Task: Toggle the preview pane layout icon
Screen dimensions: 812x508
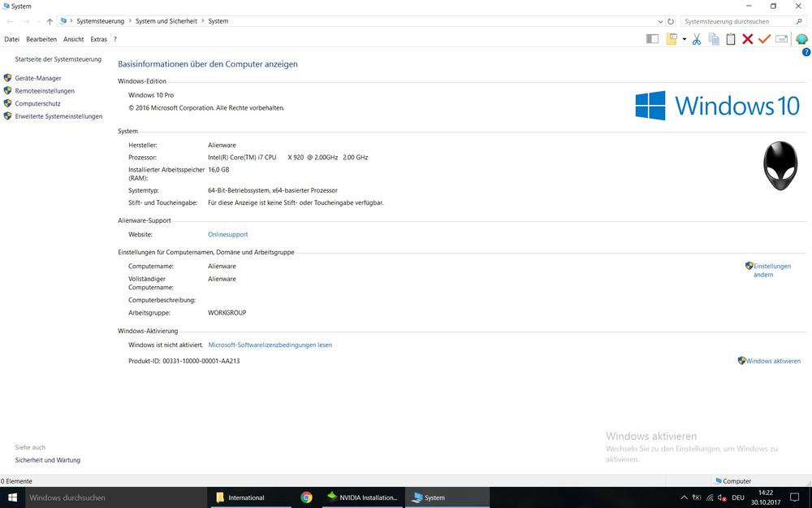Action: coord(652,39)
